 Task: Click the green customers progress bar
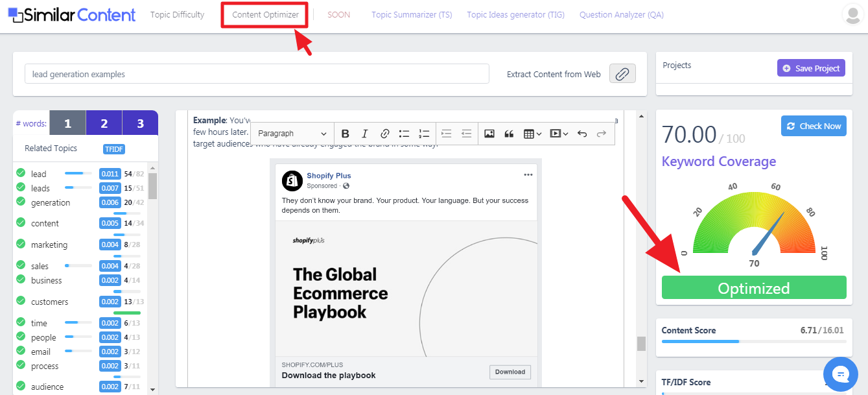coord(126,313)
